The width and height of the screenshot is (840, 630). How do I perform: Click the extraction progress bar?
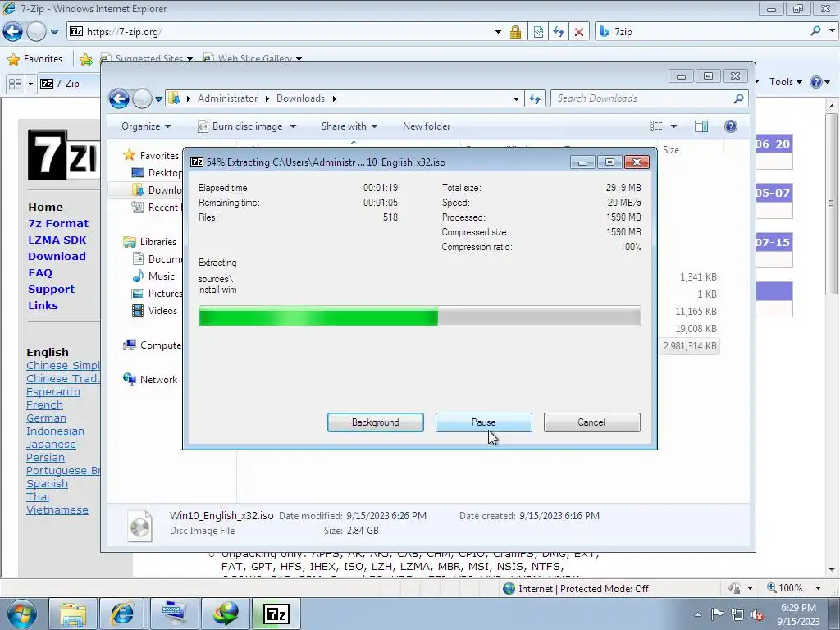click(419, 316)
